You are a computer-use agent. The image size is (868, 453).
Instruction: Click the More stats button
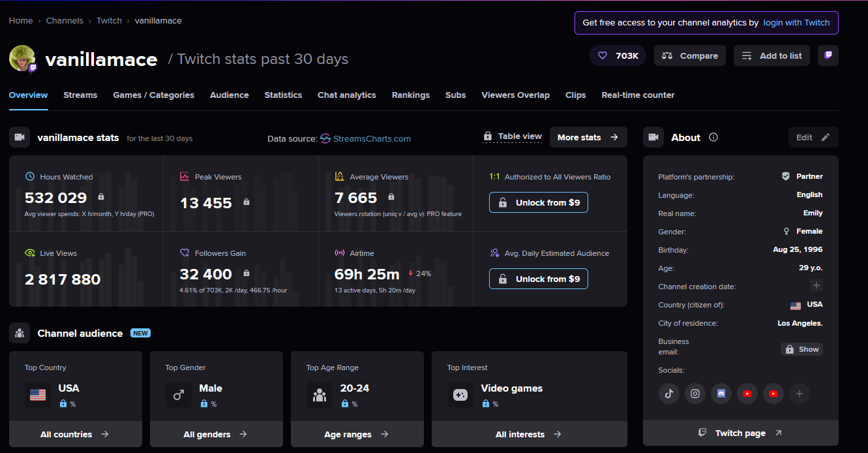pyautogui.click(x=588, y=137)
